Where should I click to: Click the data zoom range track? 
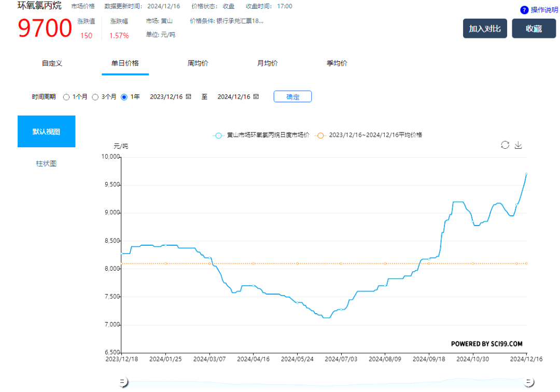(325, 382)
